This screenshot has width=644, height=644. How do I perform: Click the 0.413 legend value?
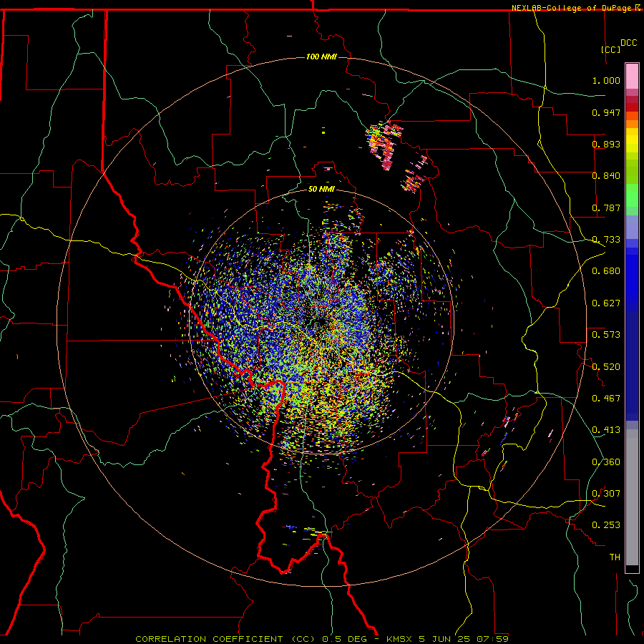606,430
